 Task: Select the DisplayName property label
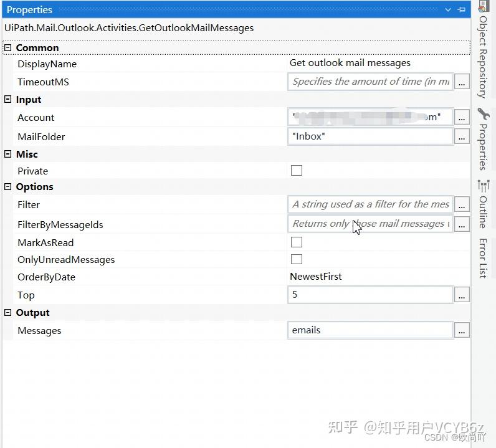[47, 64]
